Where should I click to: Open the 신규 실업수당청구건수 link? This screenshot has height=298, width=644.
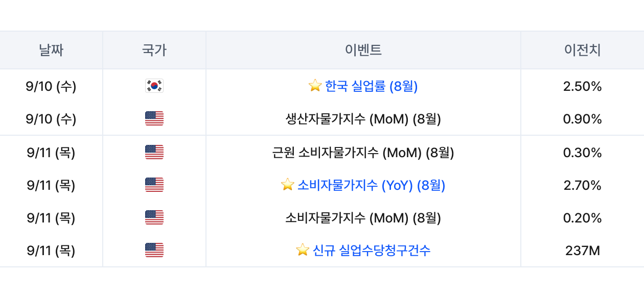[x=371, y=251]
